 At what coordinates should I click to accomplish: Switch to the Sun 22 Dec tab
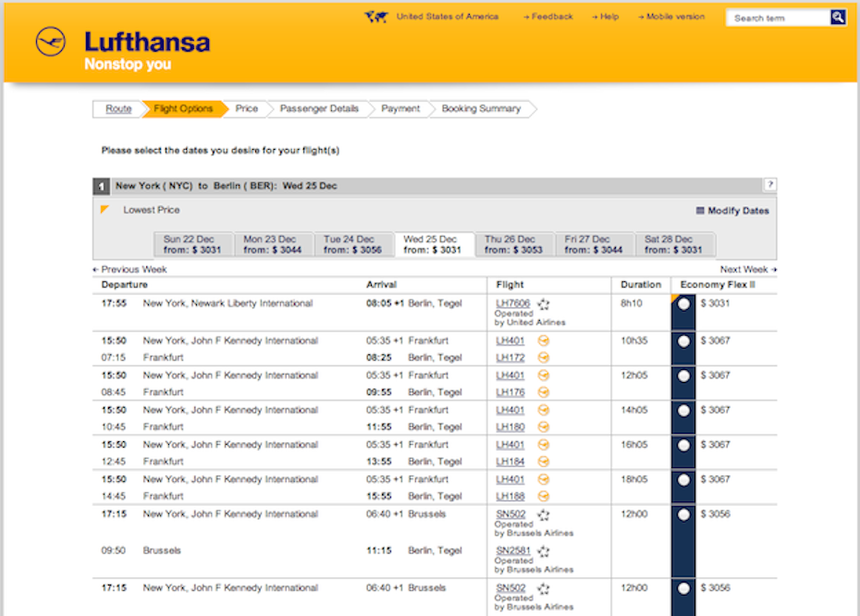tap(192, 244)
